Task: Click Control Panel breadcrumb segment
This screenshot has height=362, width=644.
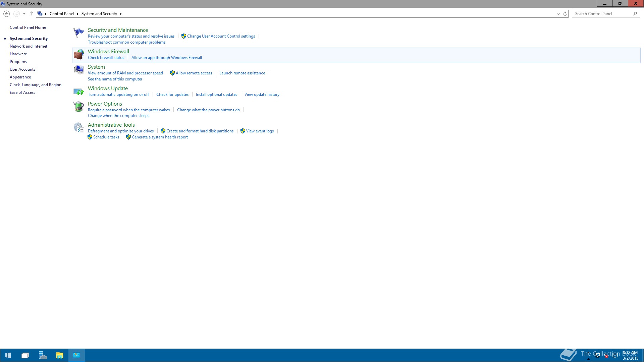Action: (x=62, y=14)
